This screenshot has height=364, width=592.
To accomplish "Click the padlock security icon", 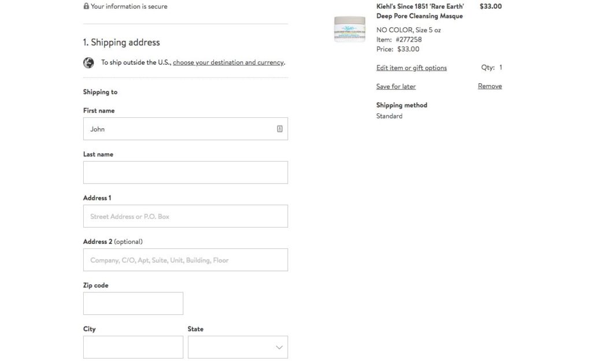I will 86,6.
